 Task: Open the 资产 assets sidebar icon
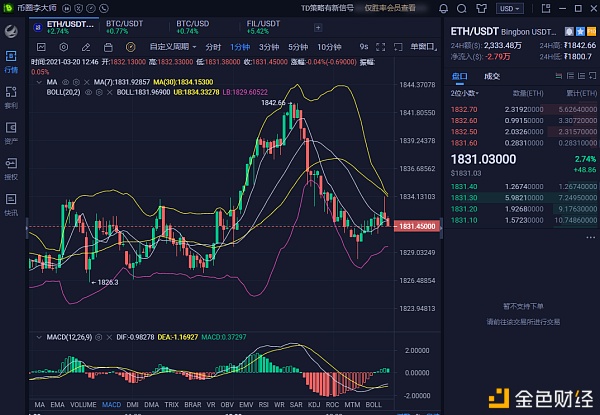pyautogui.click(x=11, y=133)
